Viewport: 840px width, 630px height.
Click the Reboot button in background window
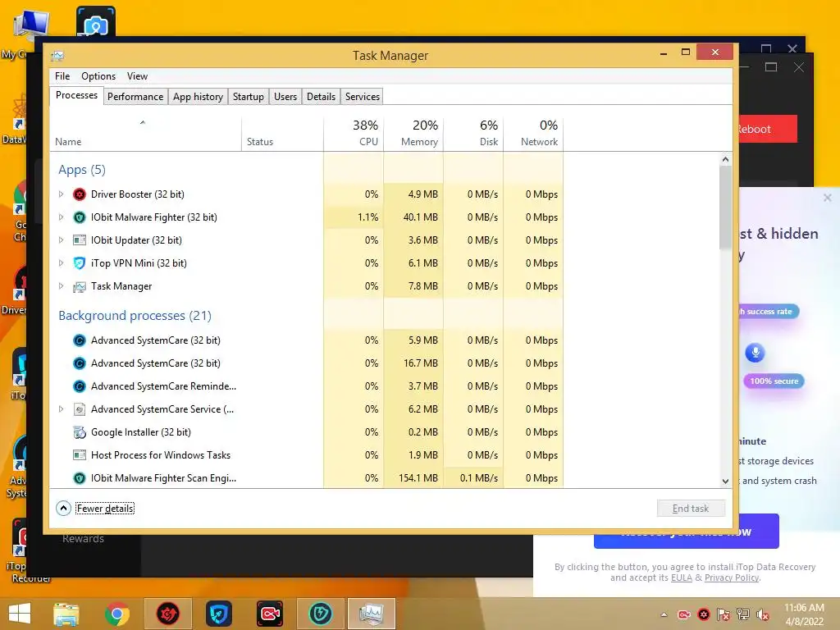tap(768, 129)
